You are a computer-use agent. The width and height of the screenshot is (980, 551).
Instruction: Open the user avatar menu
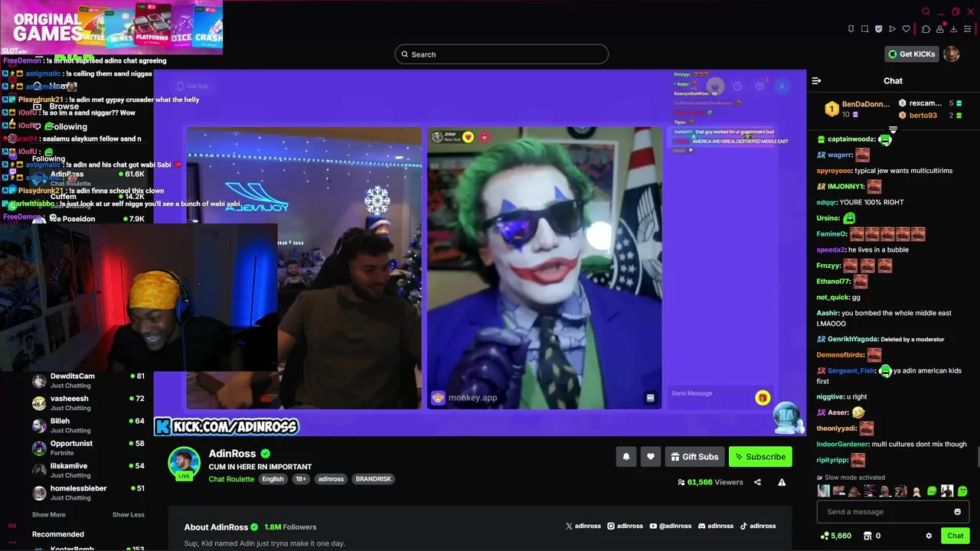[951, 54]
